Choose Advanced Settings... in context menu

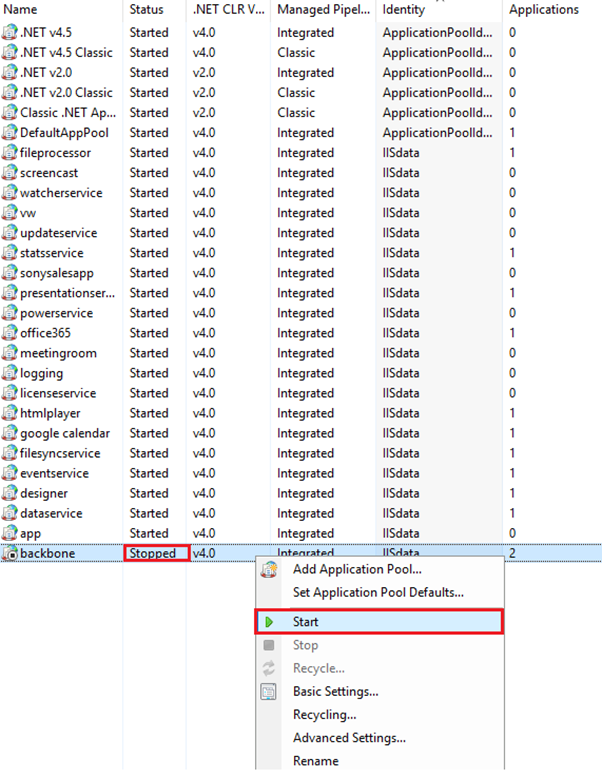[349, 738]
